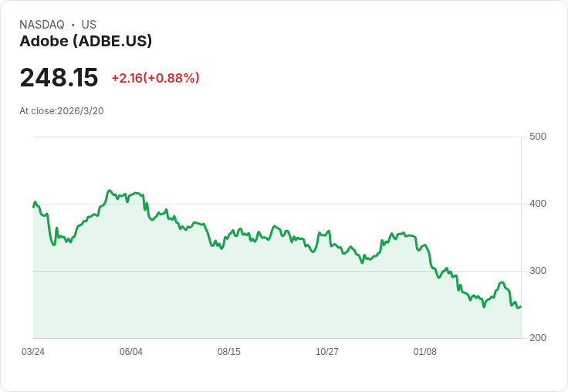Click the 248.15 current price
This screenshot has height=392, width=568.
[x=59, y=78]
